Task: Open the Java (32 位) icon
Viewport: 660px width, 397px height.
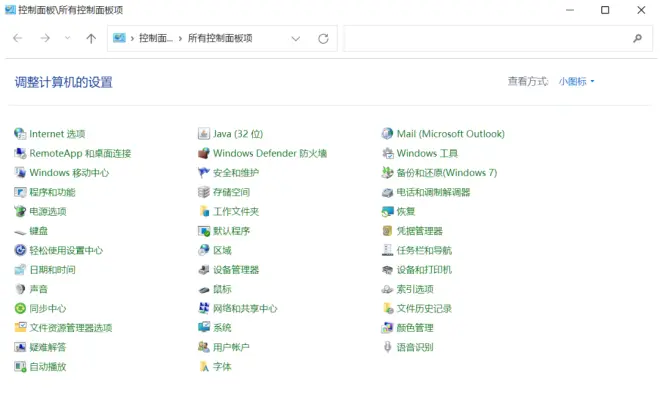Action: pyautogui.click(x=204, y=134)
